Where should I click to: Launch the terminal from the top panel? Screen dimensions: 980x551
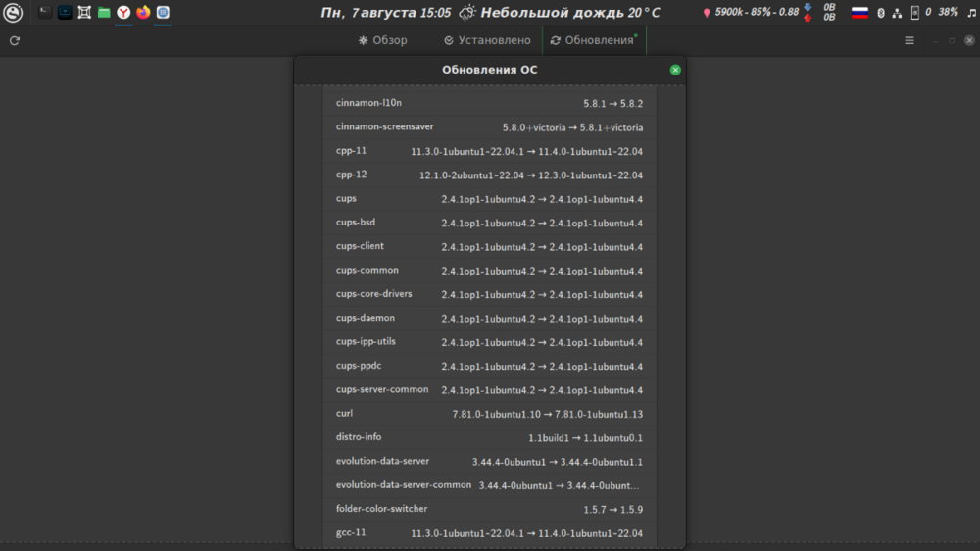tap(44, 13)
